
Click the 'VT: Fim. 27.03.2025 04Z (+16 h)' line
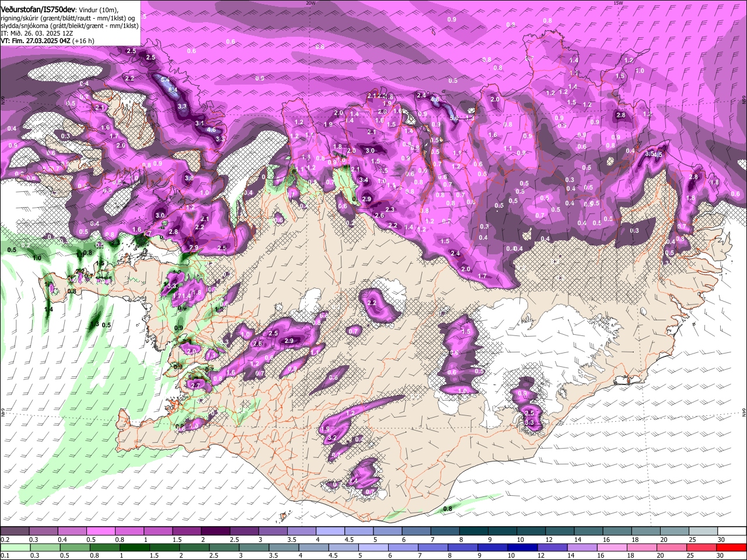click(x=47, y=41)
